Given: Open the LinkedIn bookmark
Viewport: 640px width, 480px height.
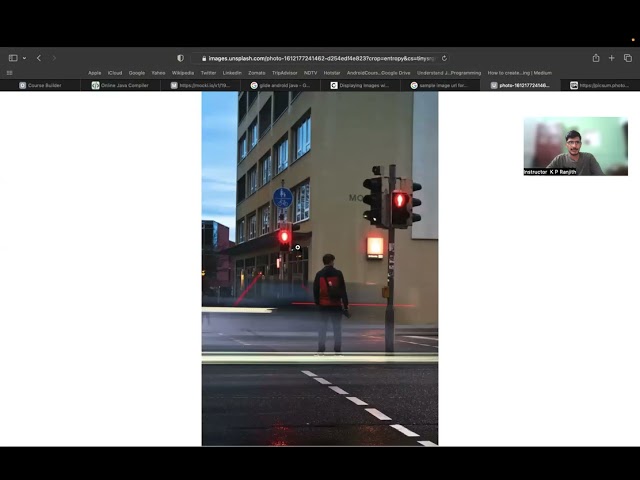Looking at the screenshot, I should pos(232,73).
